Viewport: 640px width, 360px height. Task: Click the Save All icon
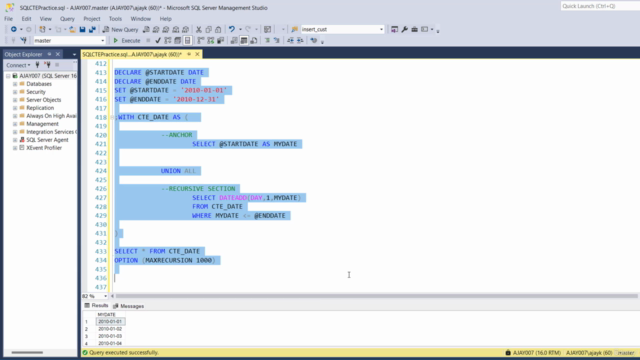click(92, 29)
